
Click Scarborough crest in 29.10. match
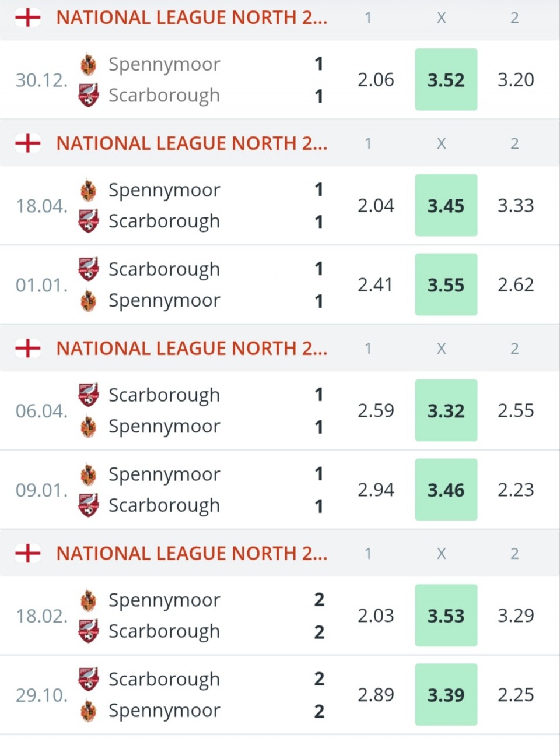[89, 679]
